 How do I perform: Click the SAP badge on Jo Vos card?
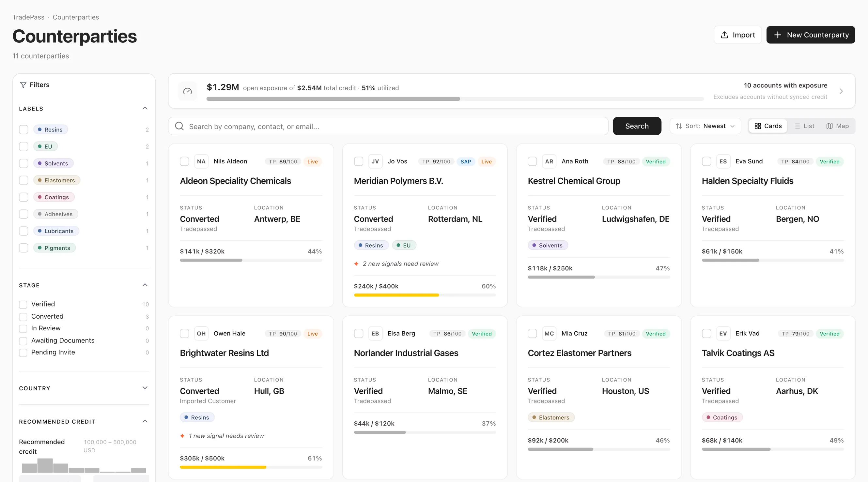tap(466, 162)
